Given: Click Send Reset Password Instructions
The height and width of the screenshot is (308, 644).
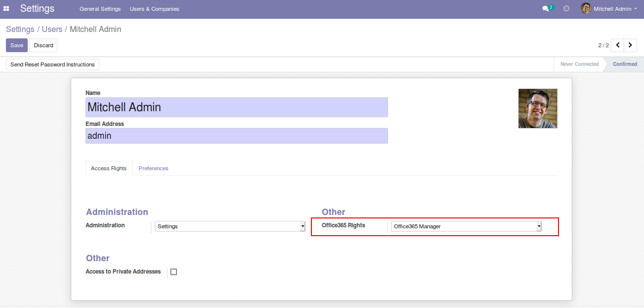Looking at the screenshot, I should click(x=53, y=64).
